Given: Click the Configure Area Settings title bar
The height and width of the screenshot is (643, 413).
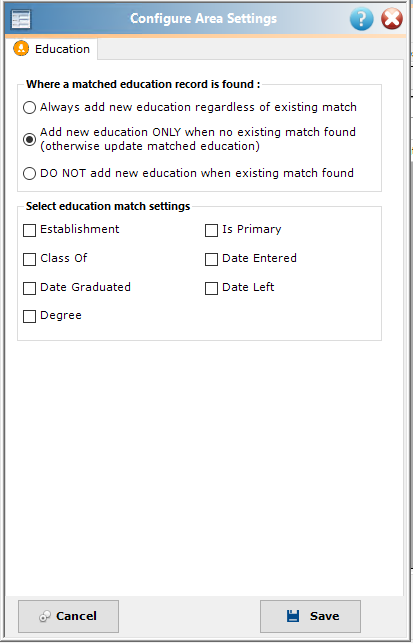Looking at the screenshot, I should tap(203, 19).
